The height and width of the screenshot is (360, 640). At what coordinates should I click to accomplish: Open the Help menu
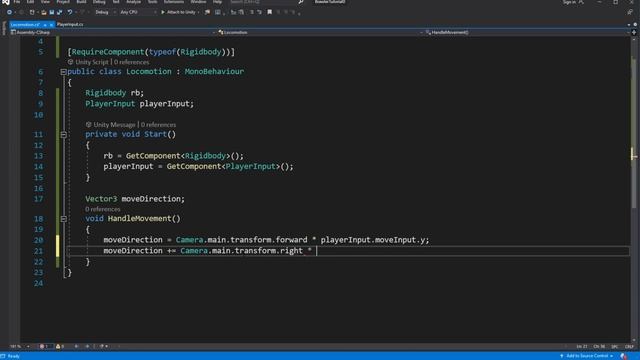tap(217, 2)
